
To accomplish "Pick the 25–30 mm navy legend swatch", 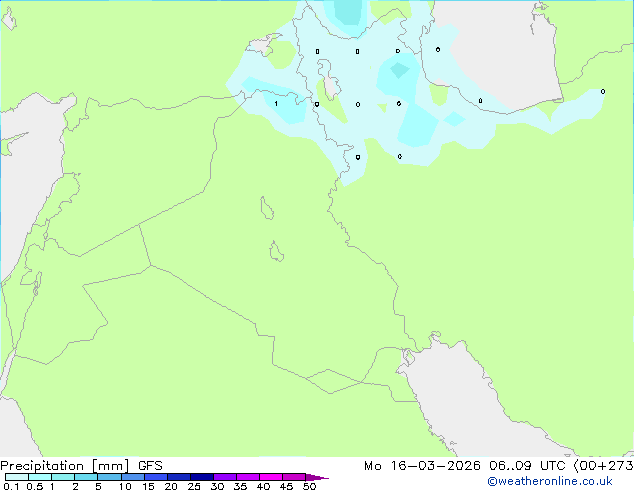I will click(201, 477).
